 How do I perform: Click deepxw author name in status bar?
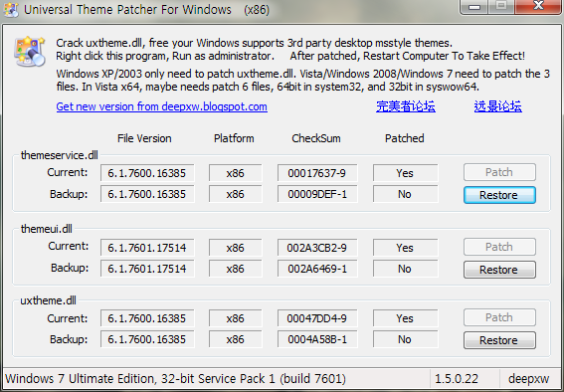[528, 379]
